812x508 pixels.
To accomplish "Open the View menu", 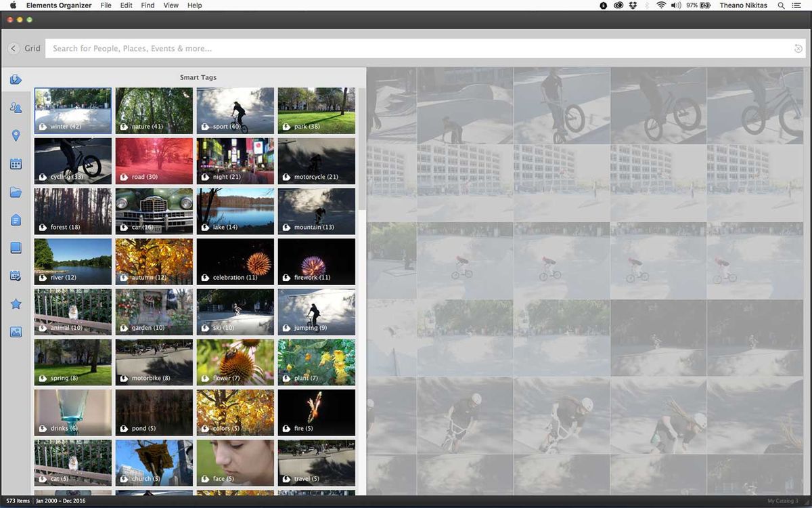I will [x=170, y=5].
